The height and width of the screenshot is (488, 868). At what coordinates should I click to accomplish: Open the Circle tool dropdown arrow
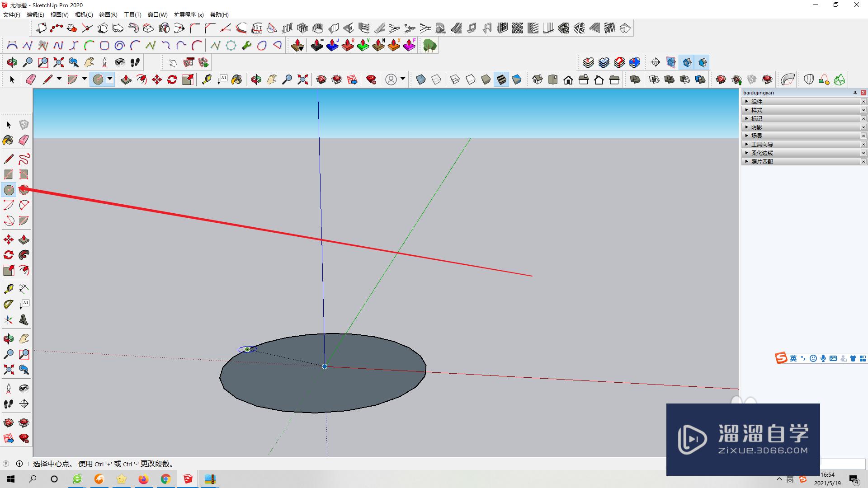click(110, 79)
